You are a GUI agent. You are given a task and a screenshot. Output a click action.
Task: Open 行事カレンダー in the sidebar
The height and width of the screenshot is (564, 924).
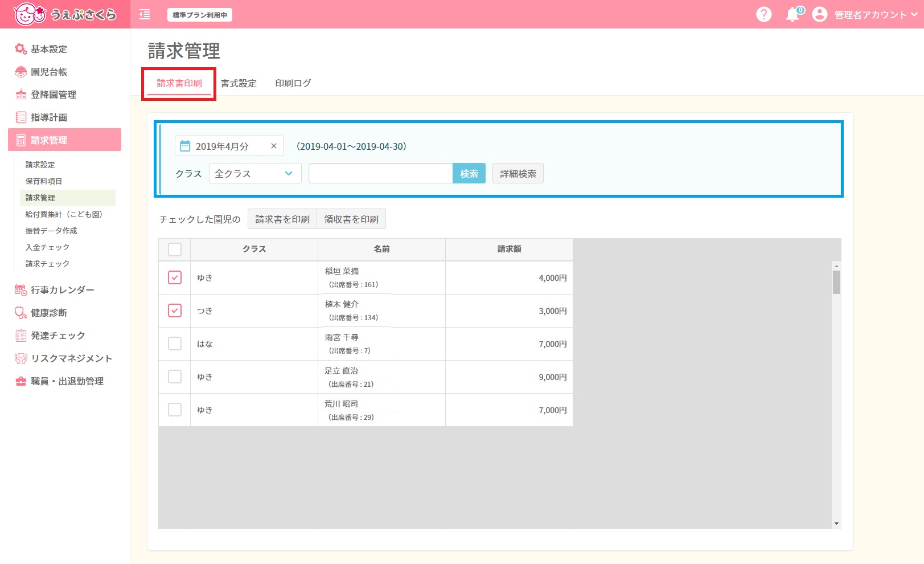click(x=63, y=290)
